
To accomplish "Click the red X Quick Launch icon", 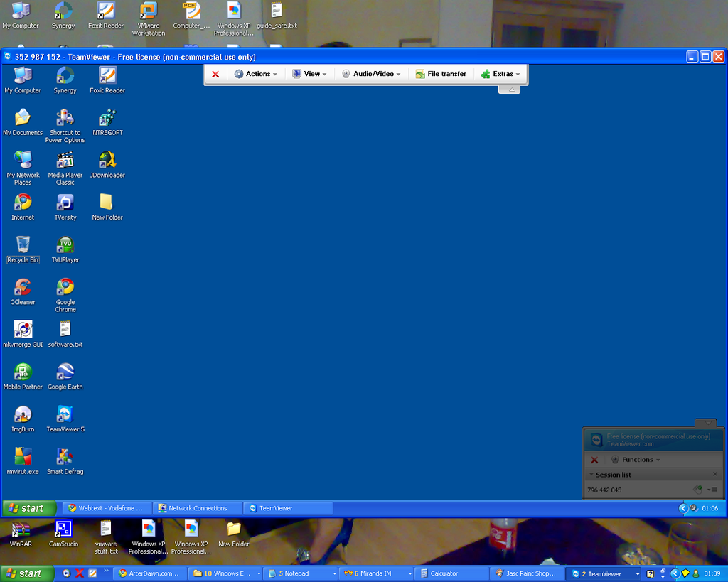I will pos(80,573).
